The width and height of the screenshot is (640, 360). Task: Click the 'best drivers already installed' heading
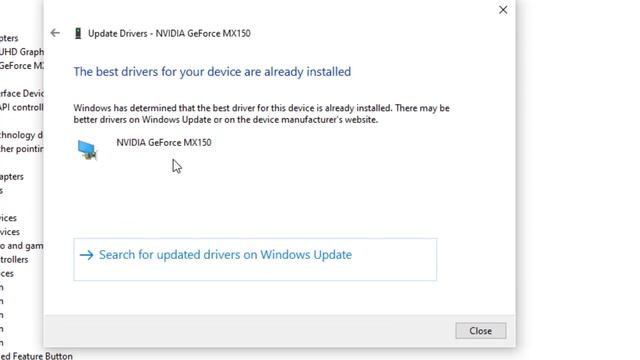[212, 72]
